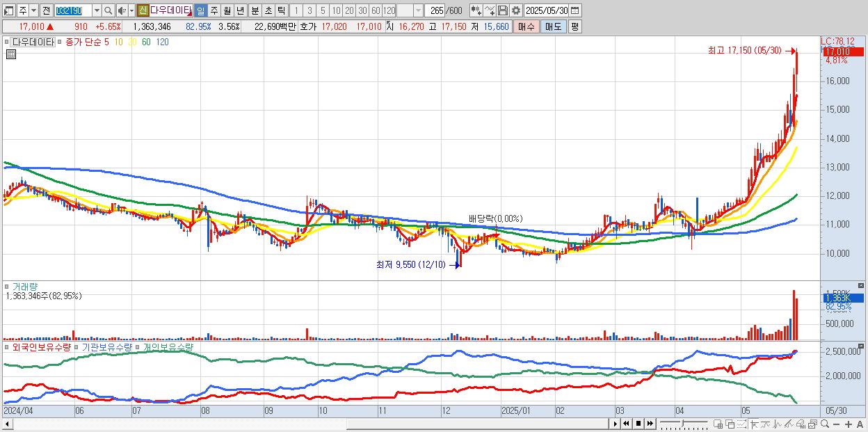
Task: Select the 월 monthly period toggle
Action: coord(227,10)
